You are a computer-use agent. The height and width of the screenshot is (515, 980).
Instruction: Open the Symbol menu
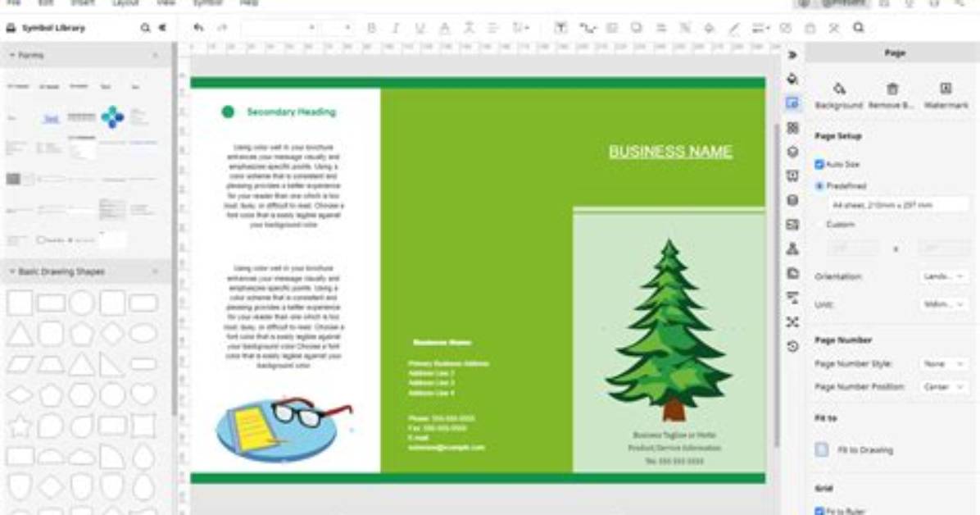coord(207,3)
